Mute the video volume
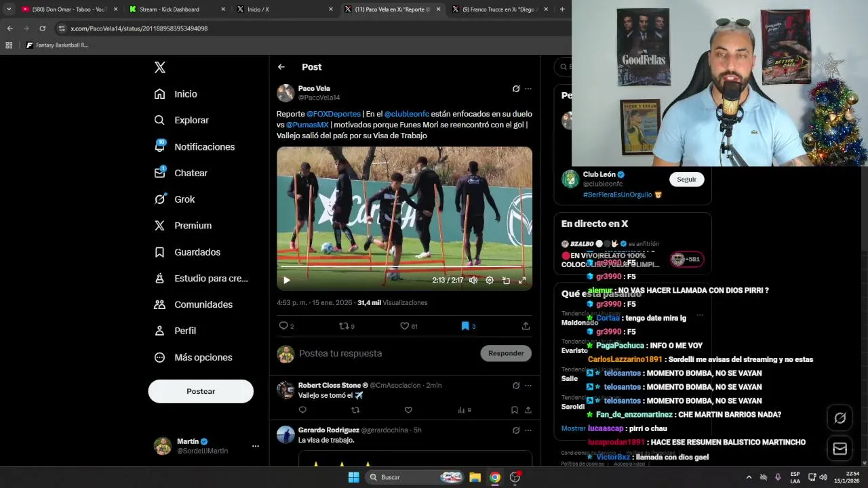 pyautogui.click(x=473, y=280)
